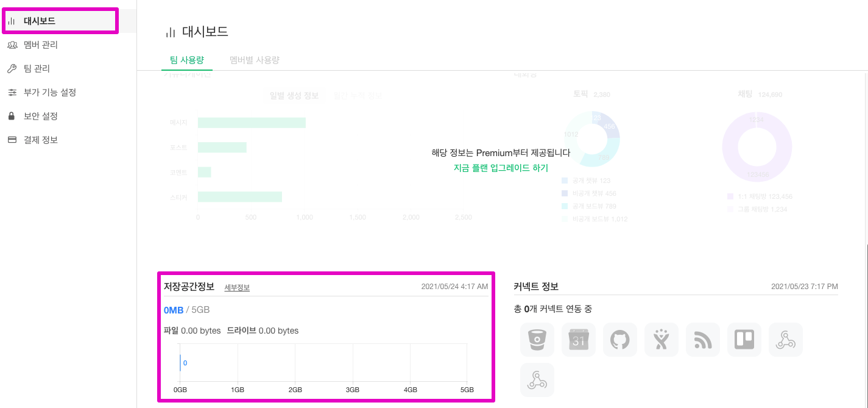Go to 팀 관리 in the sidebar

(37, 68)
